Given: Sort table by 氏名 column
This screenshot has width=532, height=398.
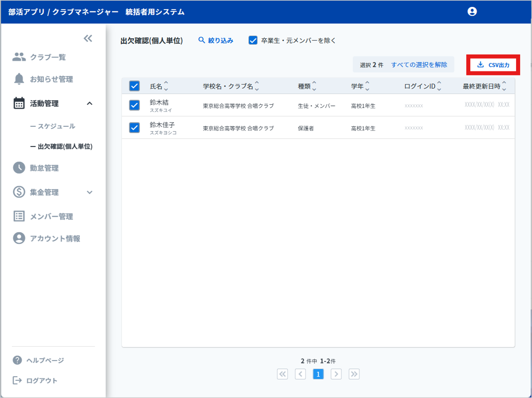Looking at the screenshot, I should (166, 86).
